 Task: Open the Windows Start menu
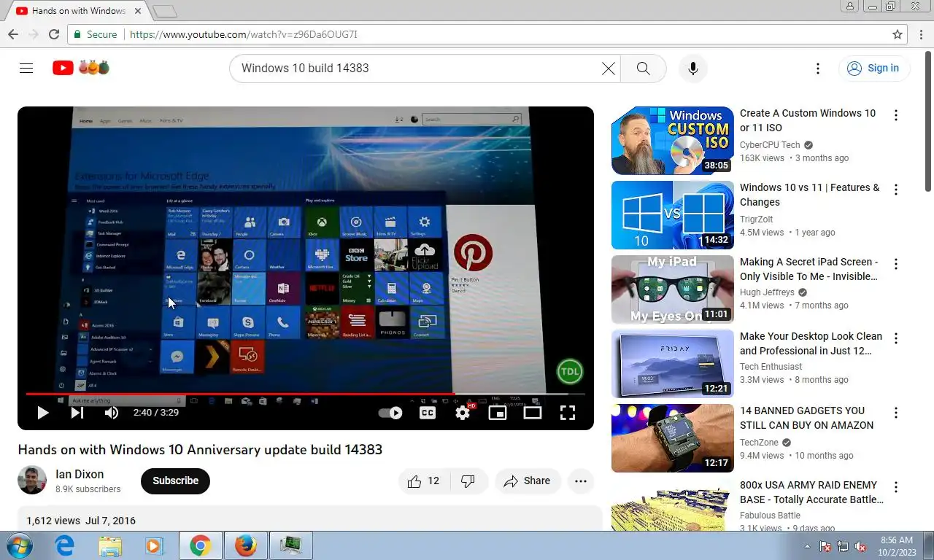(x=18, y=545)
